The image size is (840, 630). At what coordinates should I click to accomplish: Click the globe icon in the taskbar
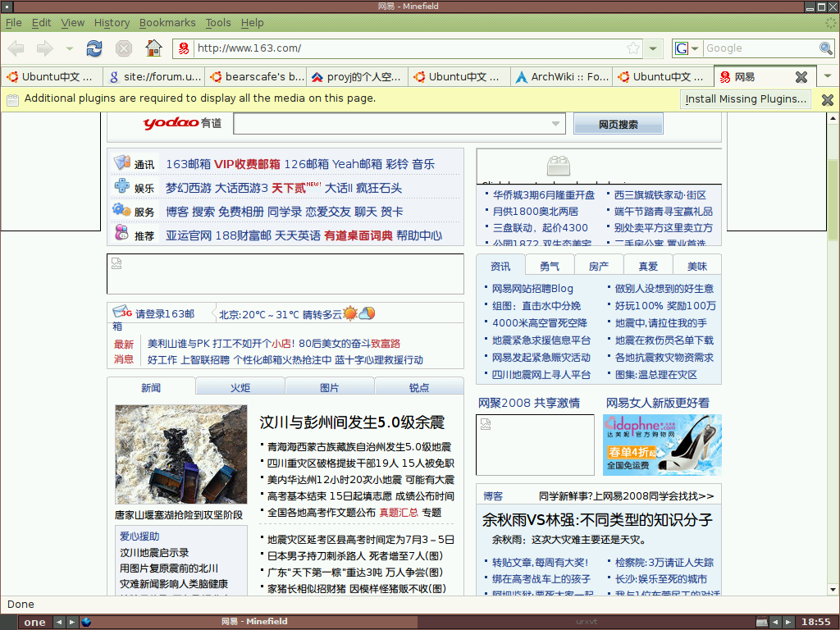tap(85, 622)
